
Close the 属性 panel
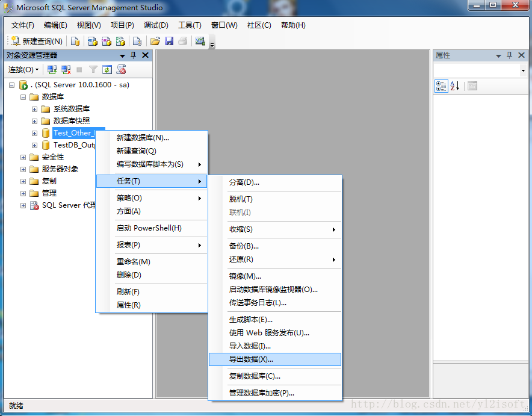(x=522, y=55)
